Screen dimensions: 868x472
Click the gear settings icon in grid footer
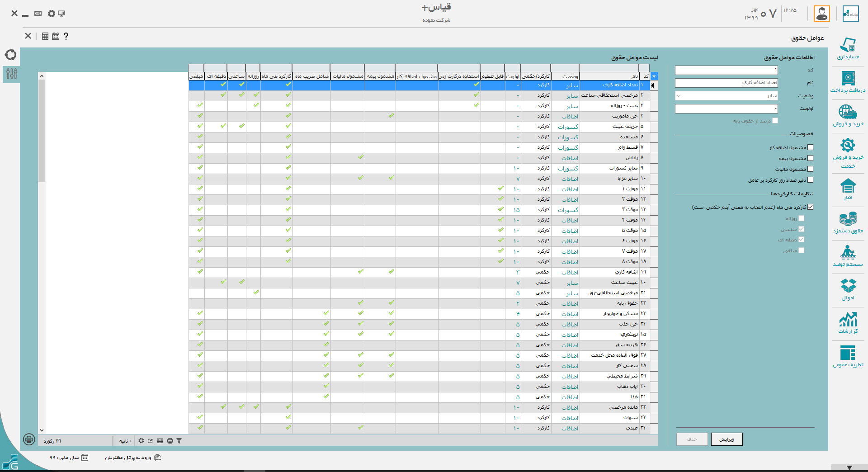(141, 441)
